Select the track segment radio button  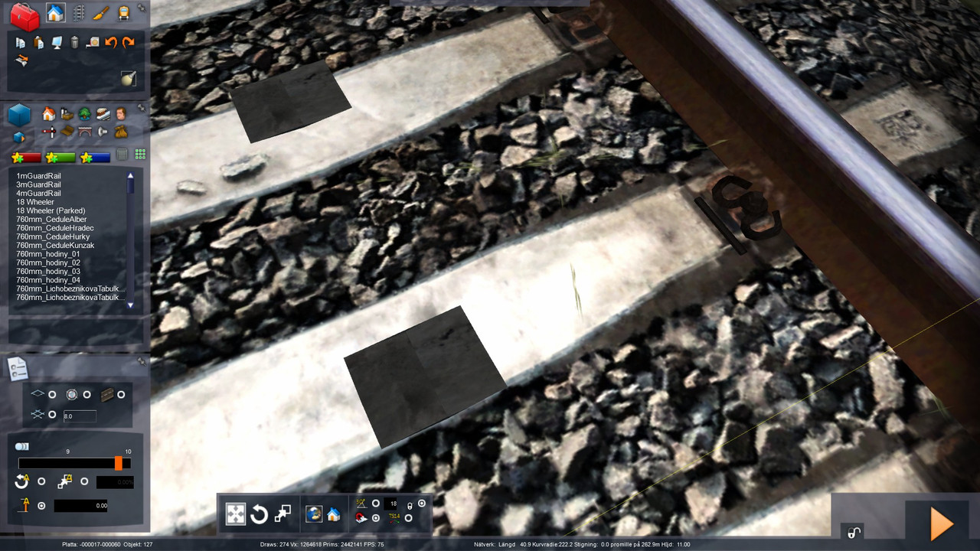click(x=121, y=395)
